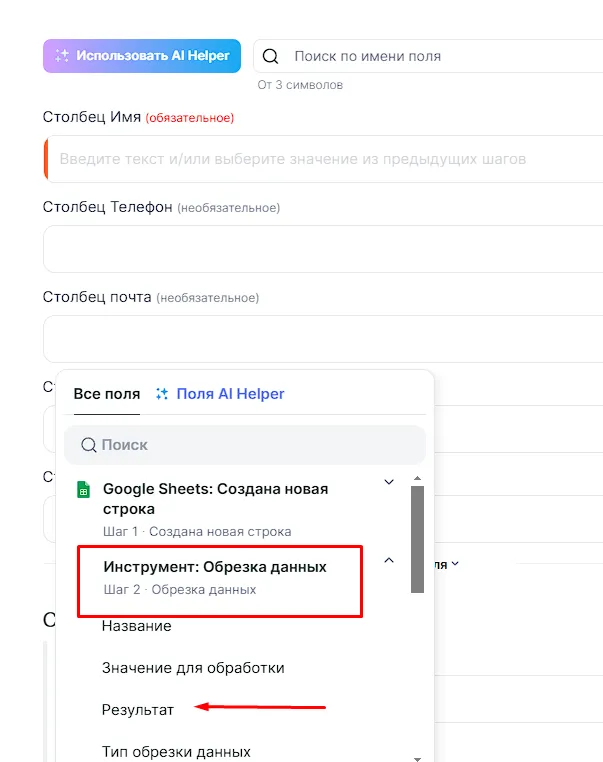Expand the Google Sheets step chevron
Image resolution: width=603 pixels, height=762 pixels.
389,482
